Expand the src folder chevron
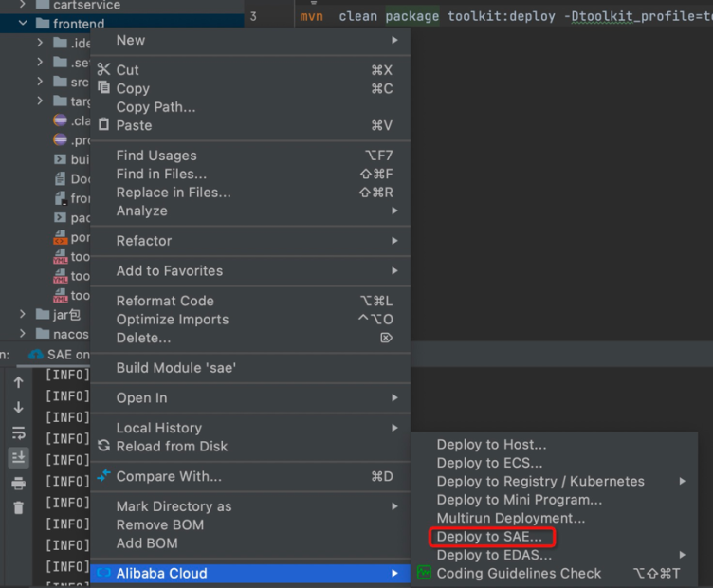 point(40,81)
